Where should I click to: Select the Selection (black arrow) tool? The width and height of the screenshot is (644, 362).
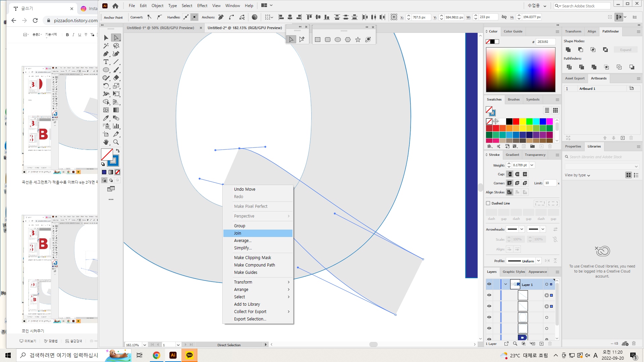106,38
